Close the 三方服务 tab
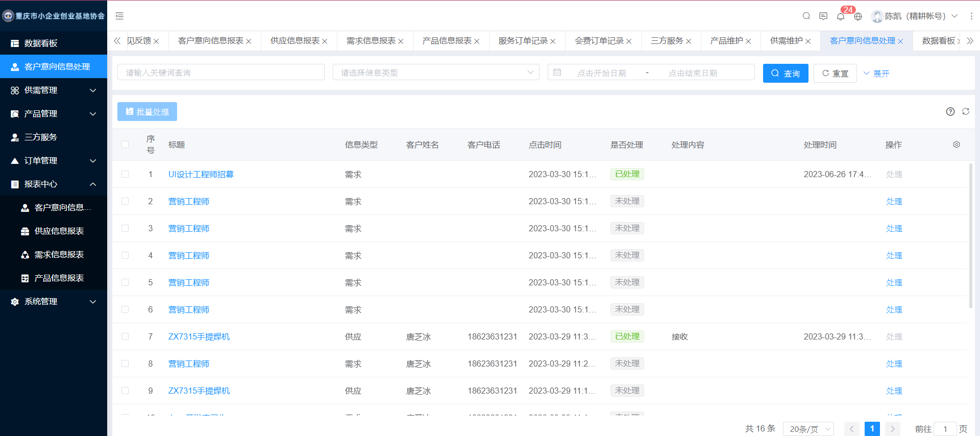 [x=689, y=41]
